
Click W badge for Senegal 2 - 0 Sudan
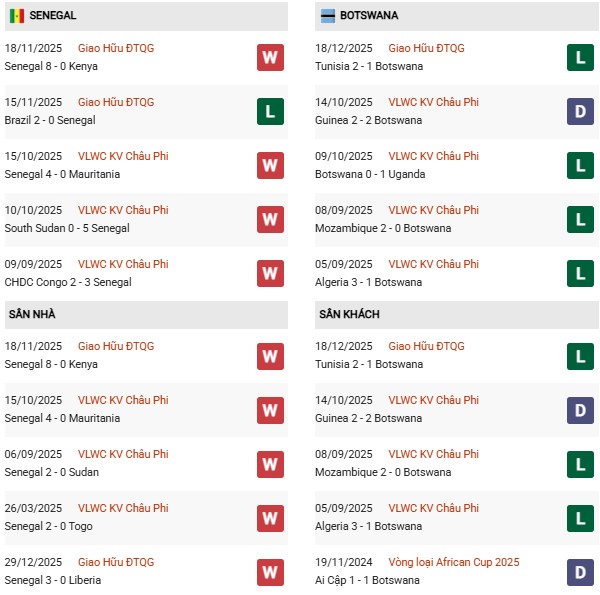pyautogui.click(x=270, y=463)
